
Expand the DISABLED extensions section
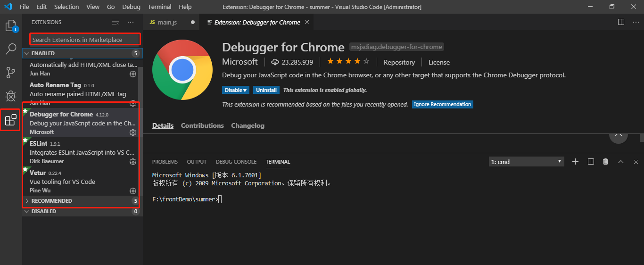pyautogui.click(x=82, y=211)
